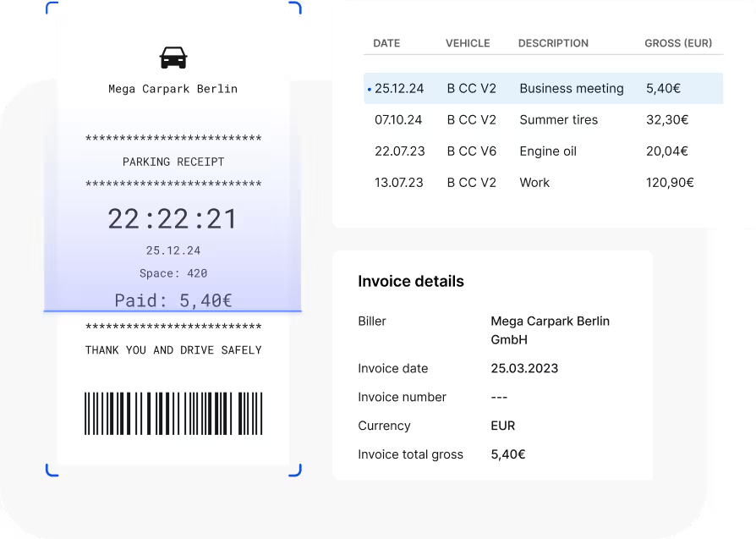Image resolution: width=756 pixels, height=539 pixels.
Task: Select date cell 22.07.23
Action: (x=400, y=151)
